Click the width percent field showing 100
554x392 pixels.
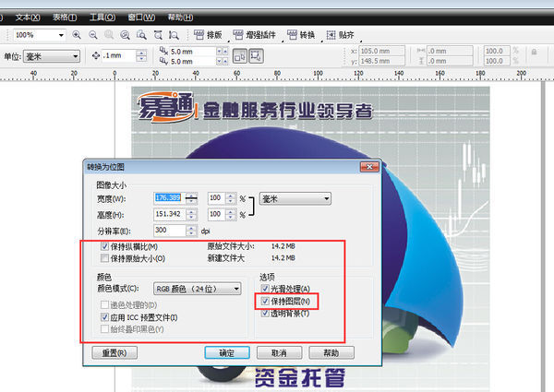coord(217,198)
